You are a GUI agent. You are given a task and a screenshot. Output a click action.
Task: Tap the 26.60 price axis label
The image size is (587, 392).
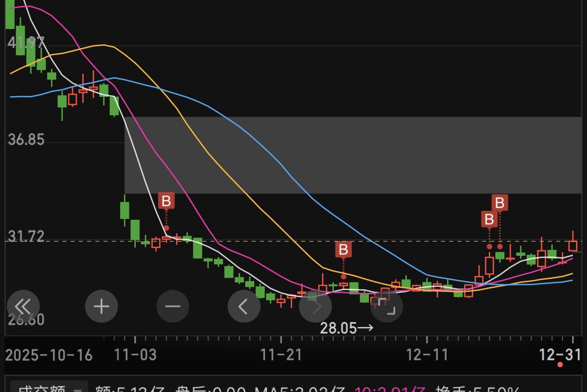click(x=26, y=319)
